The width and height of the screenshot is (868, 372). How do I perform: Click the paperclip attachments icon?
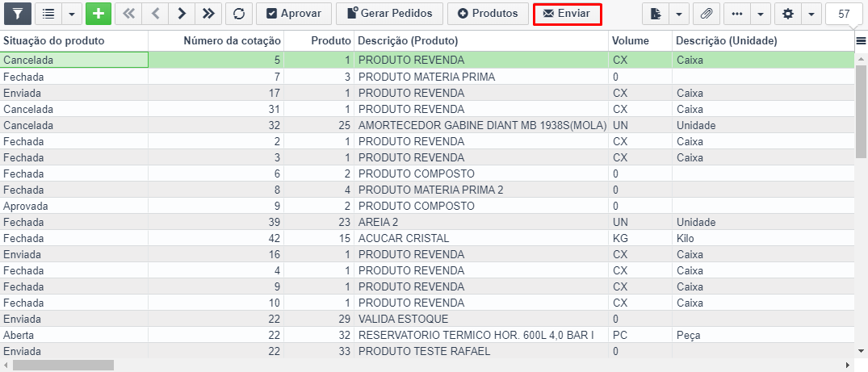707,14
